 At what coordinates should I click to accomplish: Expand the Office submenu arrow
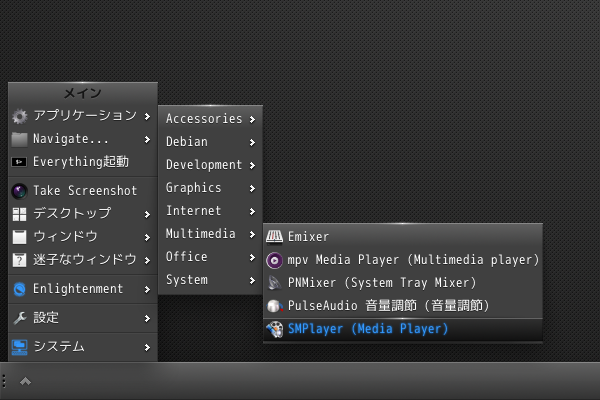[x=252, y=257]
